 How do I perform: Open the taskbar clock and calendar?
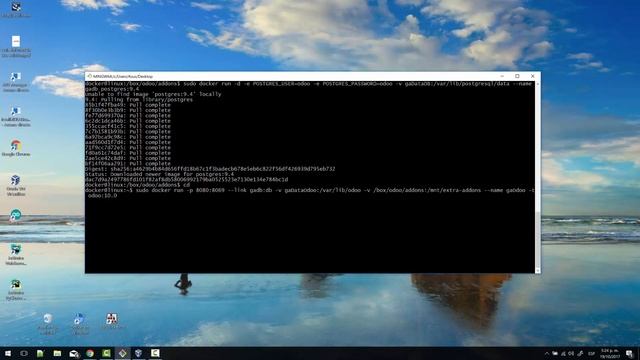pyautogui.click(x=610, y=353)
